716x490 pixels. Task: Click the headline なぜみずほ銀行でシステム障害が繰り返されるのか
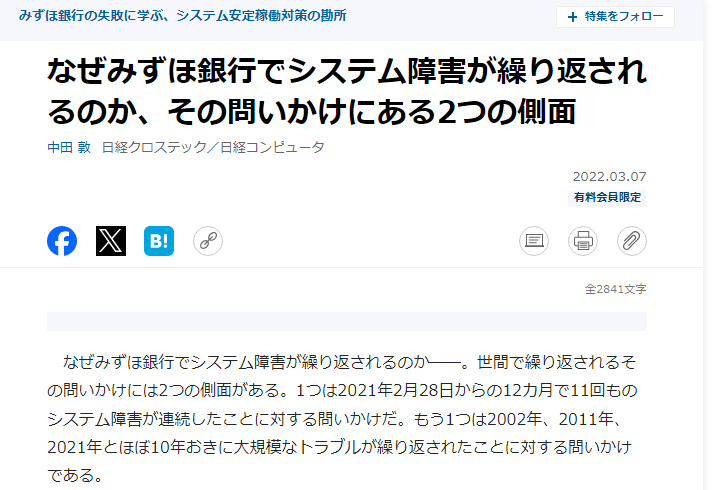click(347, 91)
